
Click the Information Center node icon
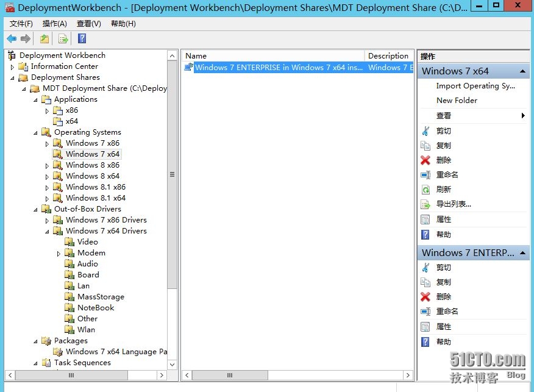[23, 66]
